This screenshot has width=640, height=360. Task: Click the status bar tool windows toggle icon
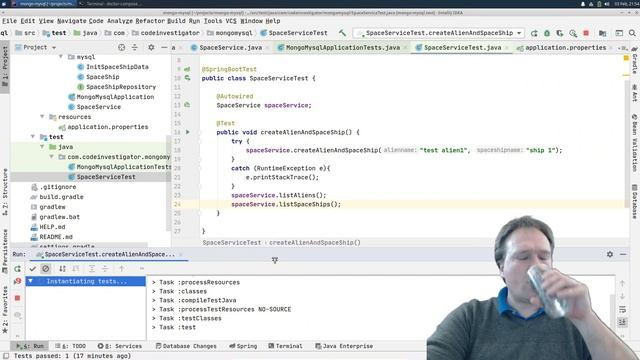pyautogui.click(x=6, y=356)
